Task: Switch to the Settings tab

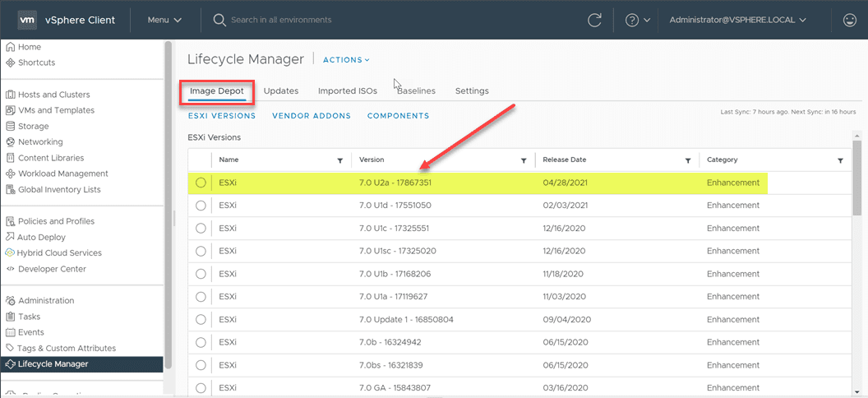Action: point(472,90)
